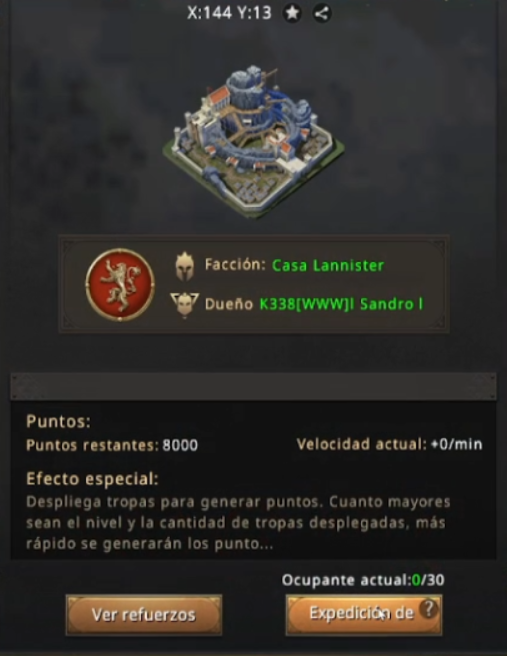View owner K338[WWW]l Sandro l profile
This screenshot has width=507, height=656.
pyautogui.click(x=341, y=304)
